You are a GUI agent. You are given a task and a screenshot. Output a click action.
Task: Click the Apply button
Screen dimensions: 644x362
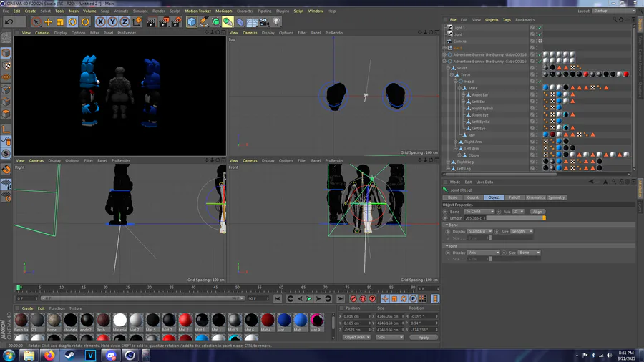pos(424,338)
